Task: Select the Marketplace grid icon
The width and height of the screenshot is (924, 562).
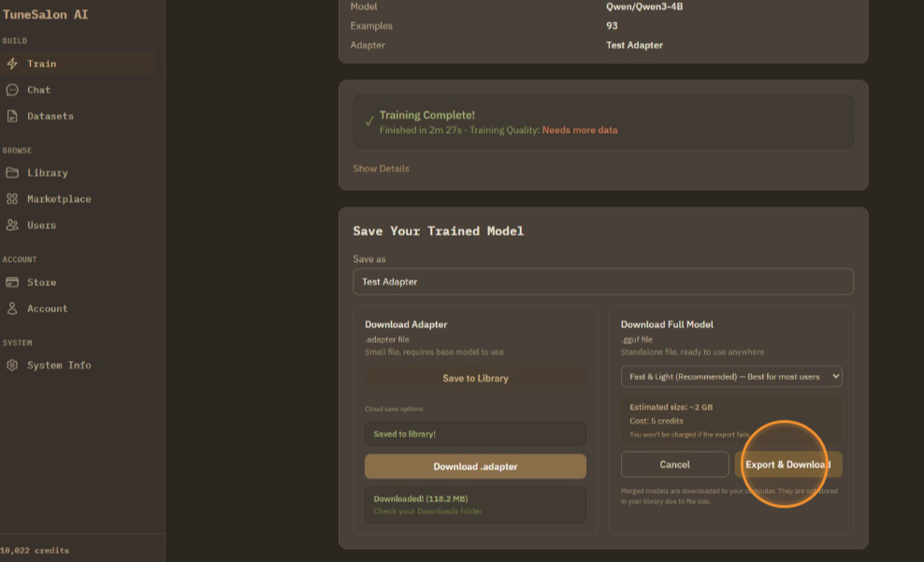Action: pos(12,199)
